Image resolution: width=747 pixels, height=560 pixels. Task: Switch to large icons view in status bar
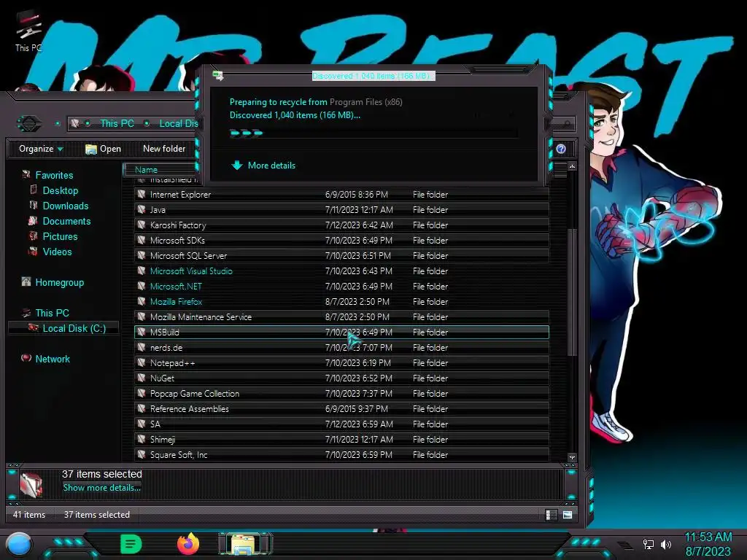click(568, 515)
